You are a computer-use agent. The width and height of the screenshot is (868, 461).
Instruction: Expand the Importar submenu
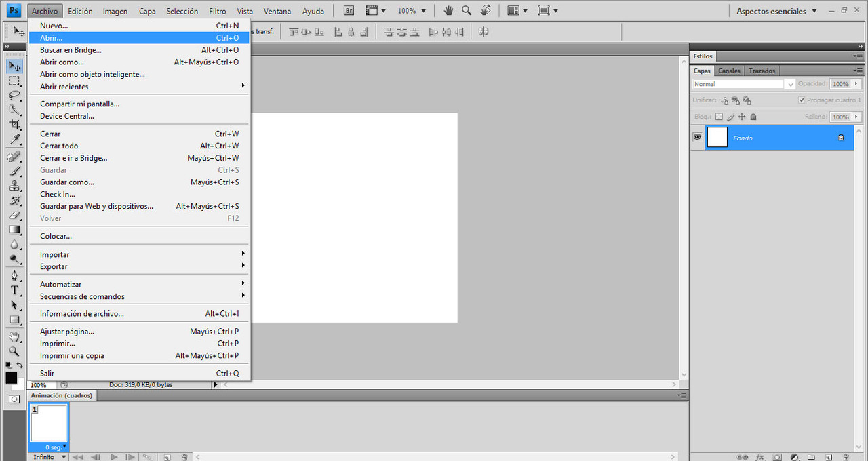point(140,254)
